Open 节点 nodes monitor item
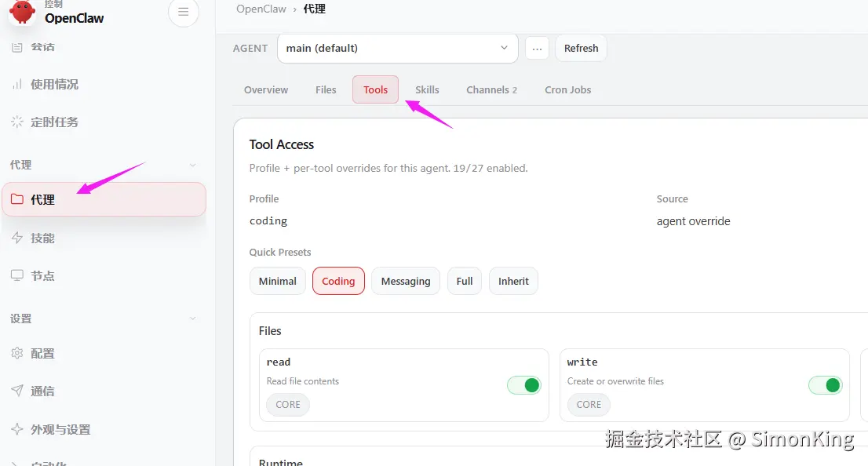Image resolution: width=868 pixels, height=466 pixels. click(104, 275)
